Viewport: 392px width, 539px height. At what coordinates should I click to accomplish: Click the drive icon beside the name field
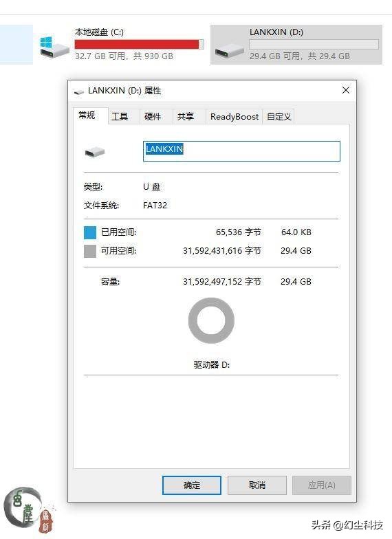95,151
